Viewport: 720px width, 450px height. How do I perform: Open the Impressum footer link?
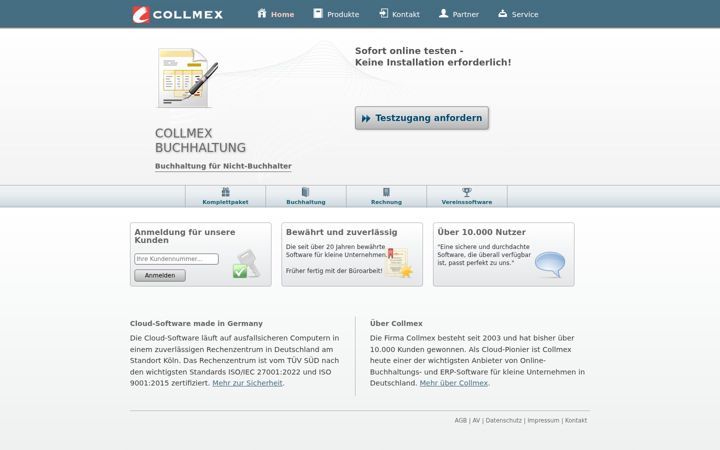(x=543, y=420)
